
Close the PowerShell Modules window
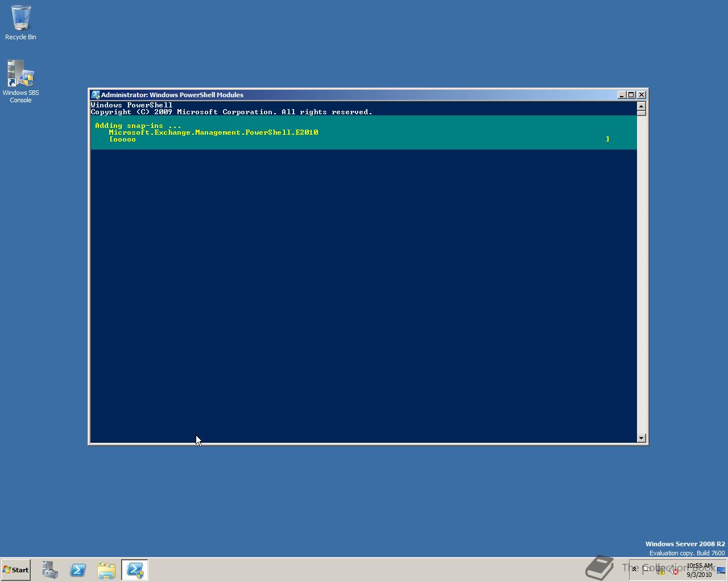pyautogui.click(x=642, y=95)
